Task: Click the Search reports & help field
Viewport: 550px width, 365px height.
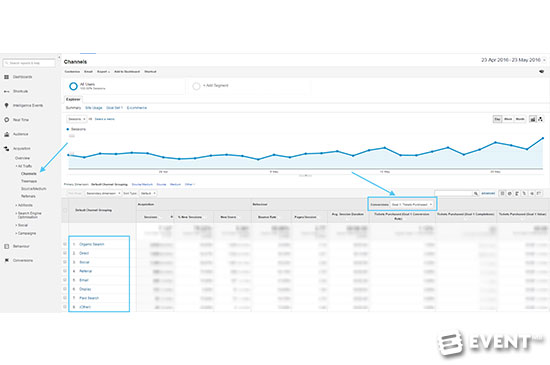Action: [29, 63]
